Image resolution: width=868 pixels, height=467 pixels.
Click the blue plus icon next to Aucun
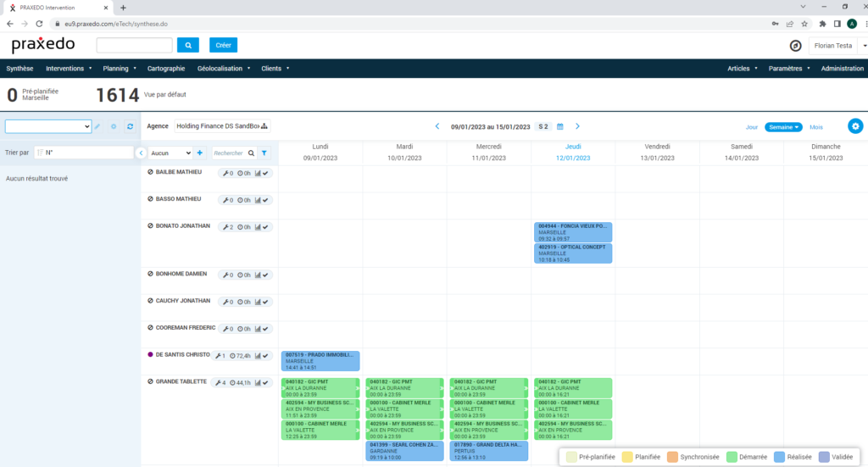point(200,153)
